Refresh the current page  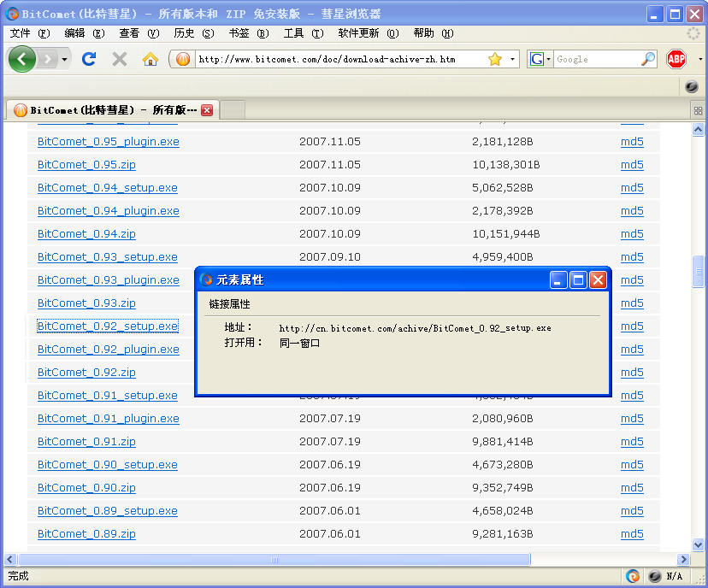tap(89, 59)
